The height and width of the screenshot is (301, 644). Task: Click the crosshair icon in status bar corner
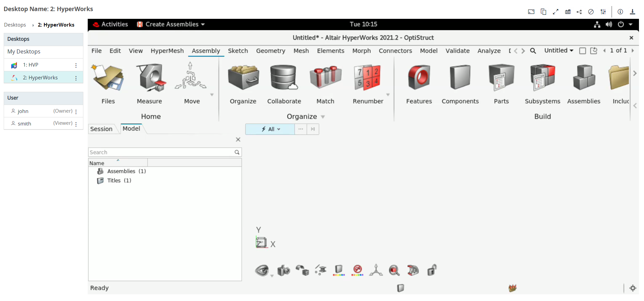click(633, 288)
